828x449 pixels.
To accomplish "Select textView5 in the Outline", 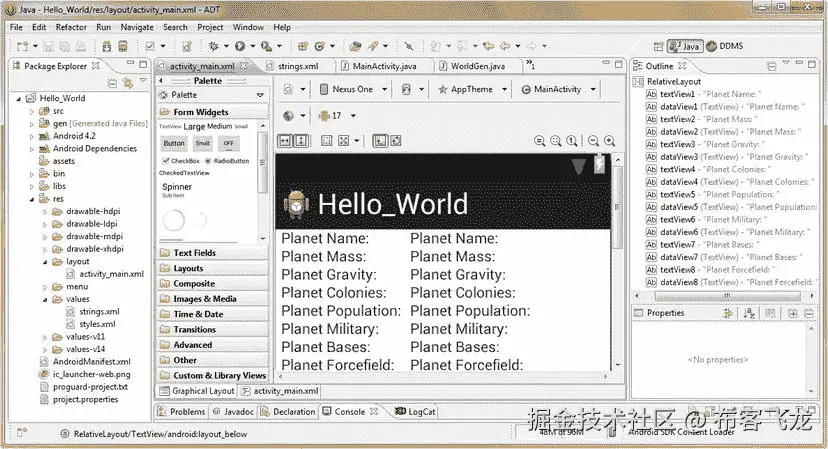I will (711, 194).
